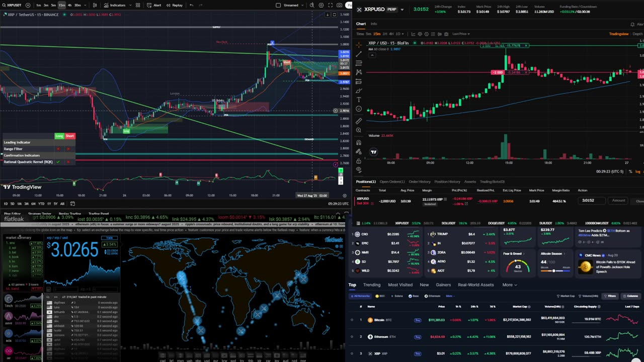The width and height of the screenshot is (644, 362).
Task: Select the ruler measure tool in BloFin chart
Action: [x=358, y=121]
